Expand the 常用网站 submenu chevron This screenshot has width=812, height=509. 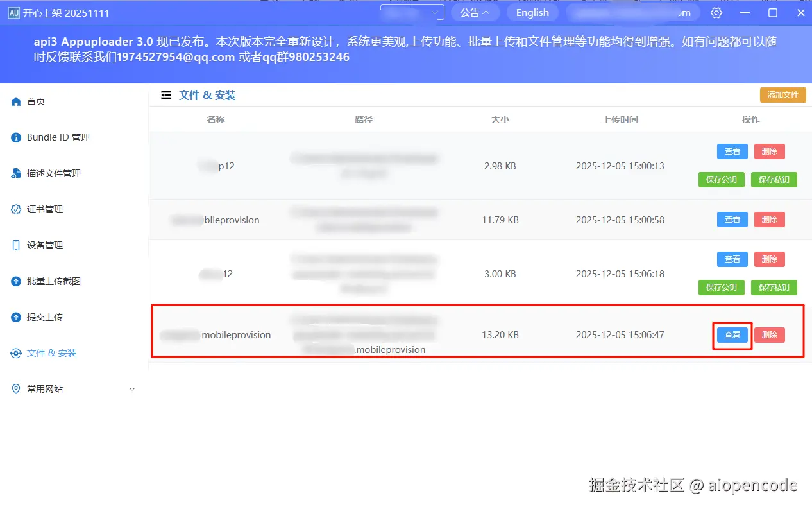coord(132,389)
